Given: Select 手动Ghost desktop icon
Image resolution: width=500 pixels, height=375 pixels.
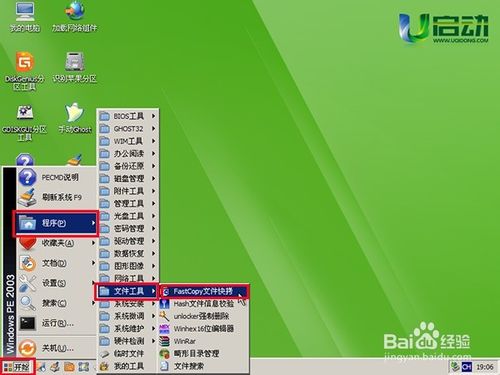Looking at the screenshot, I should pos(74,119).
